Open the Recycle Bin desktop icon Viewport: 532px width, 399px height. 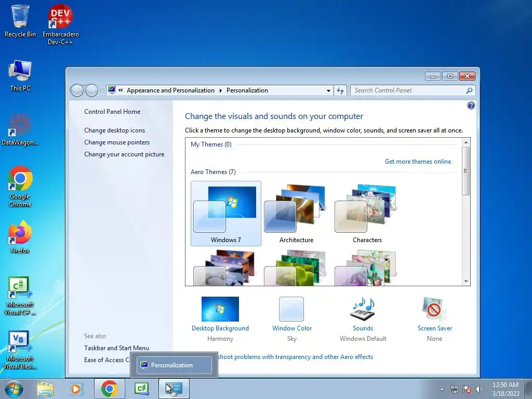pos(20,21)
